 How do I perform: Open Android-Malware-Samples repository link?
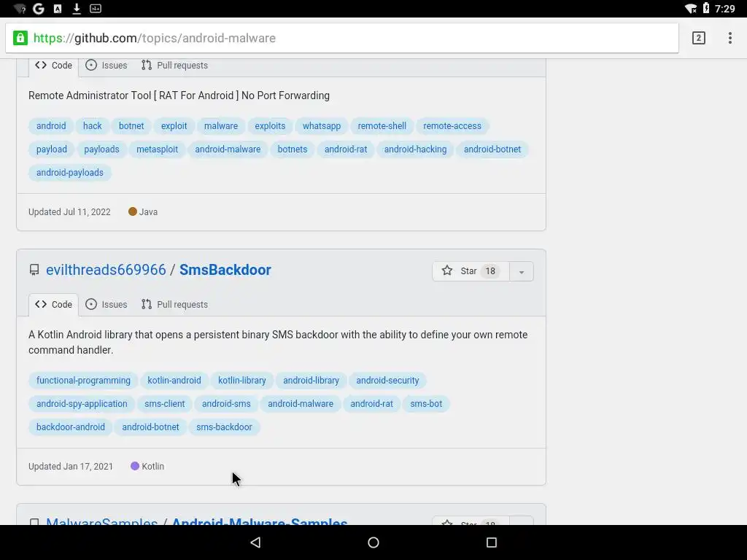point(260,522)
